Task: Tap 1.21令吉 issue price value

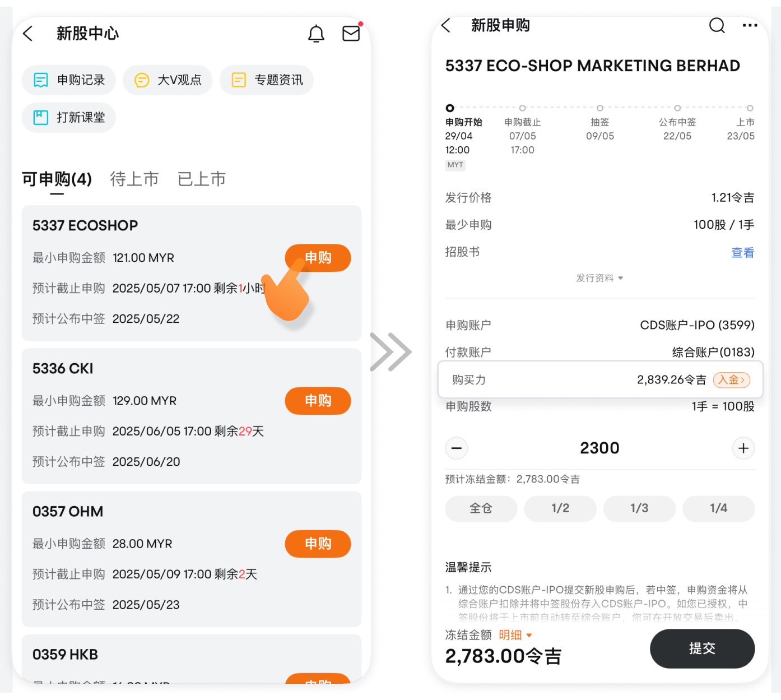Action: click(733, 198)
